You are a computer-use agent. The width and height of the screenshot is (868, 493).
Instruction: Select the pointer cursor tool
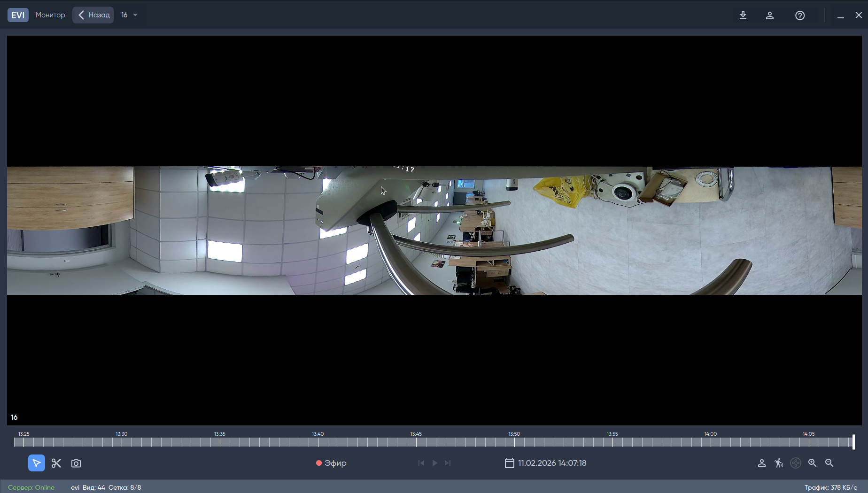pos(37,463)
